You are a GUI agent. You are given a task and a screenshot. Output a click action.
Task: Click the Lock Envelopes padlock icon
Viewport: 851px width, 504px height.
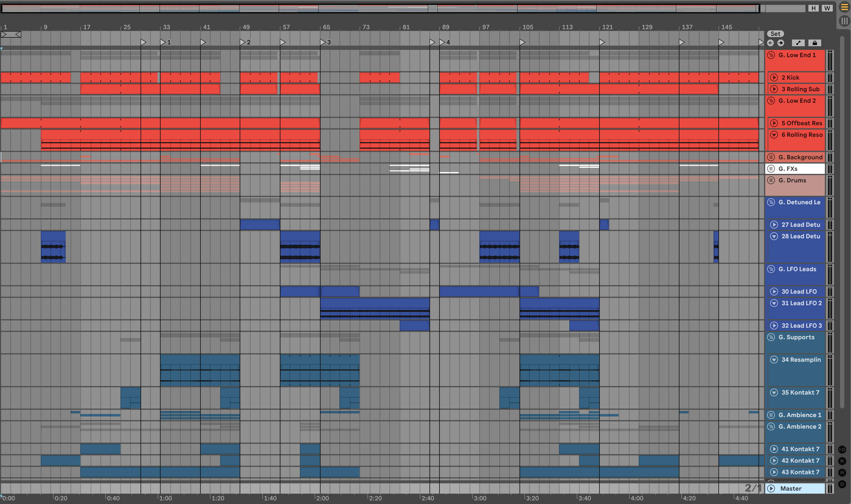[814, 43]
